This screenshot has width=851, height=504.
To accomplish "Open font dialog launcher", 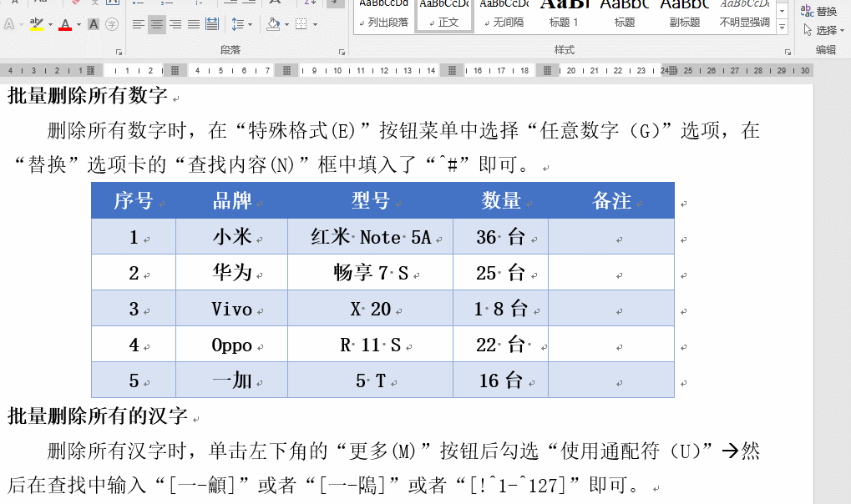I will (x=119, y=52).
